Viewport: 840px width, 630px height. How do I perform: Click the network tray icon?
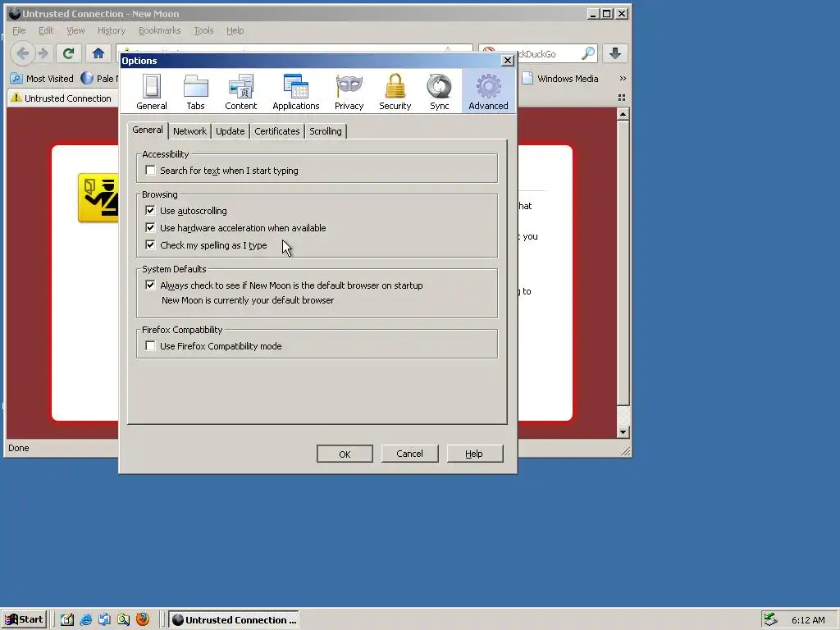[x=770, y=620]
